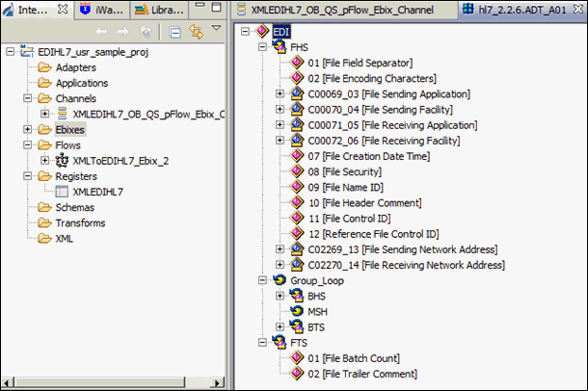This screenshot has height=391, width=588.
Task: Click the Up/Home toolbar icon beside the arrows
Action: (x=146, y=32)
